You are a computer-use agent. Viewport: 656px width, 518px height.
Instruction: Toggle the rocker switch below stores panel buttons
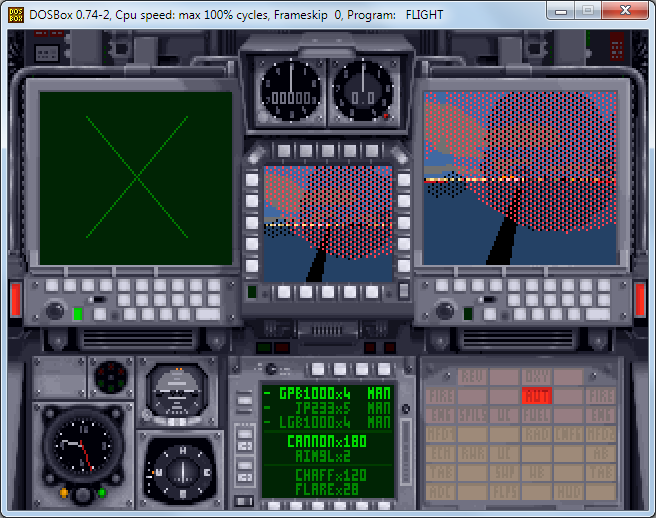(x=244, y=501)
